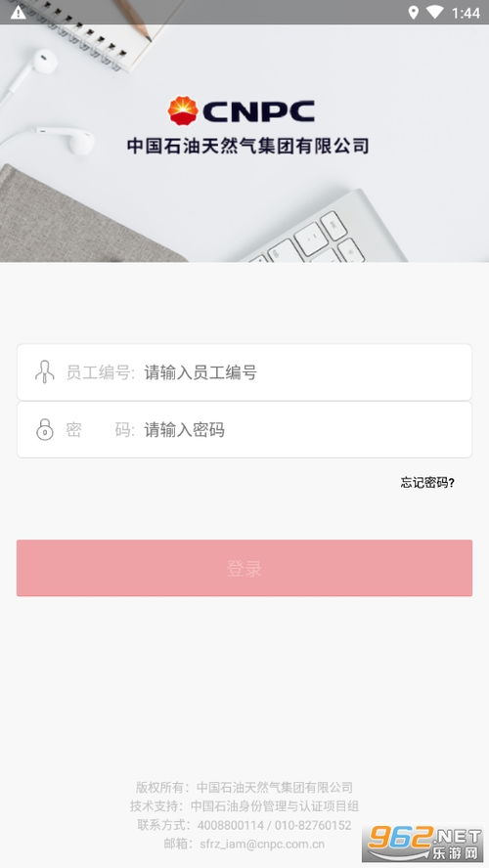Image resolution: width=489 pixels, height=868 pixels.
Task: Tap the sfrz_iam@cnpc.com.cn email address
Action: (x=262, y=844)
